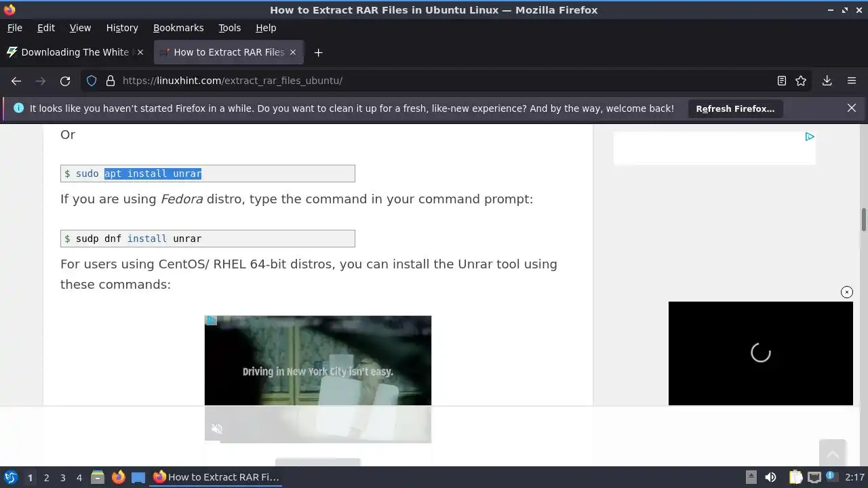The image size is (868, 488).
Task: Switch to workspace 1
Action: (x=30, y=477)
